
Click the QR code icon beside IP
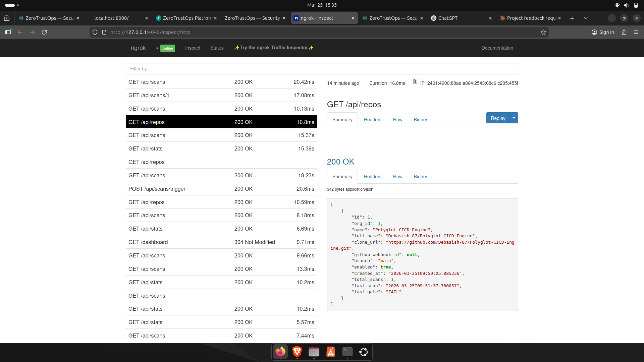click(x=415, y=82)
